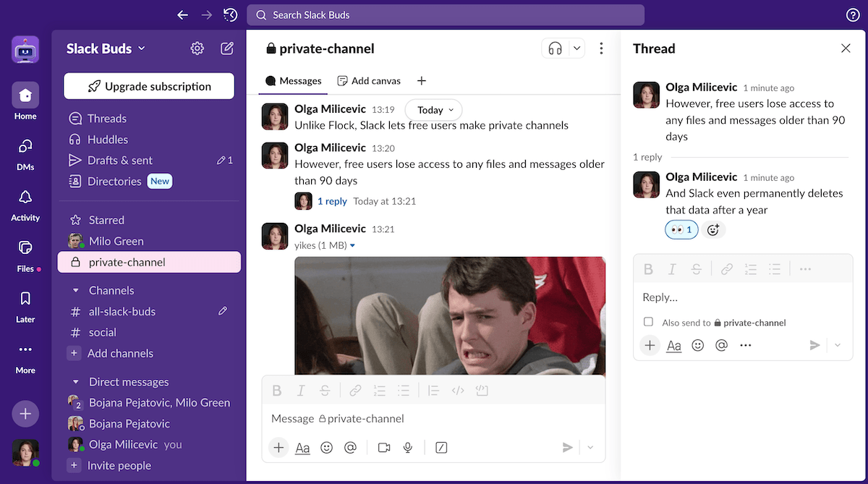This screenshot has height=484, width=868.
Task: Click the Search Slack Buds field
Action: click(x=445, y=14)
